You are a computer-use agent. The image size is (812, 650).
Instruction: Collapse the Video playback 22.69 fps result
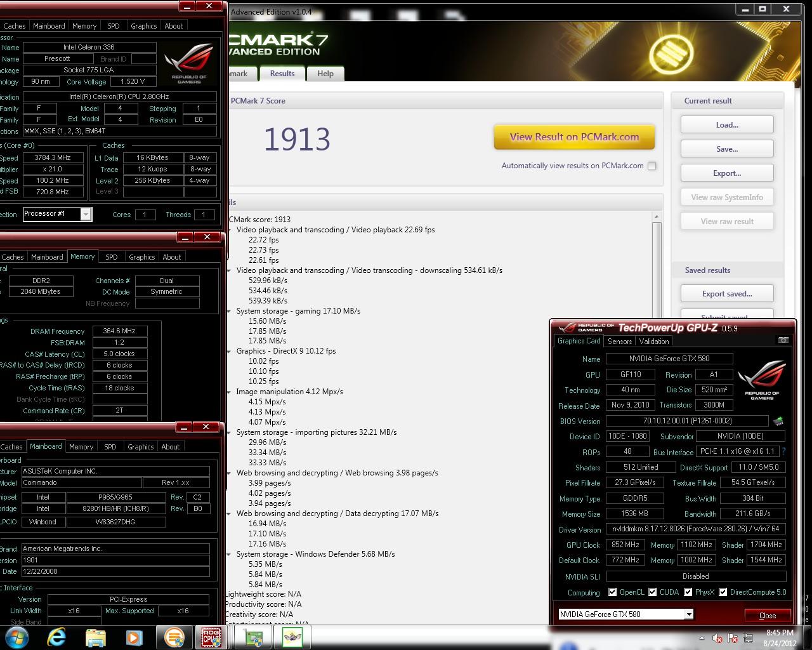pyautogui.click(x=230, y=230)
